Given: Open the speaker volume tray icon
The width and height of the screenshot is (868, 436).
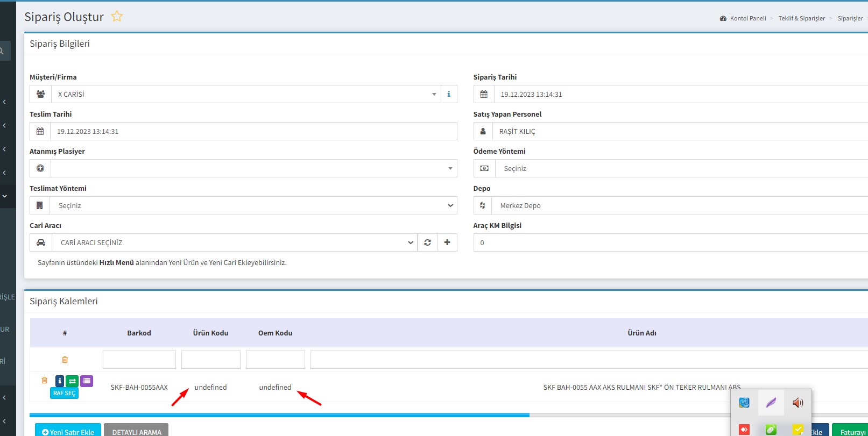Looking at the screenshot, I should 798,403.
